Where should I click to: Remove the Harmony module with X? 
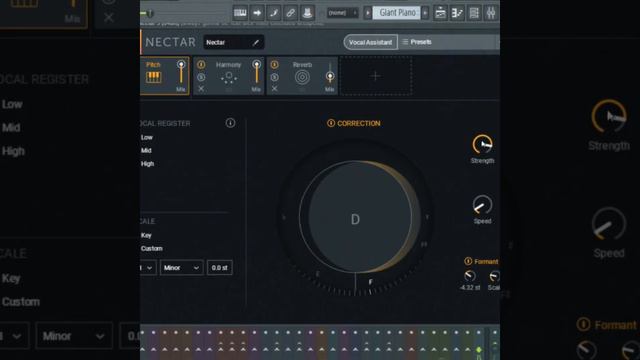click(201, 89)
